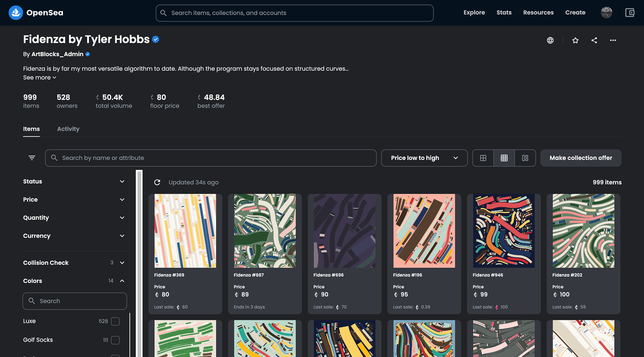Open the Stats menu
The width and height of the screenshot is (644, 357).
[504, 13]
